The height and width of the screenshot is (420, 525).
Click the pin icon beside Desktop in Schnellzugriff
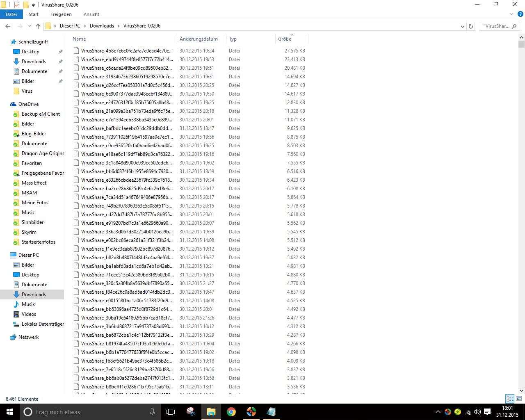pyautogui.click(x=60, y=52)
